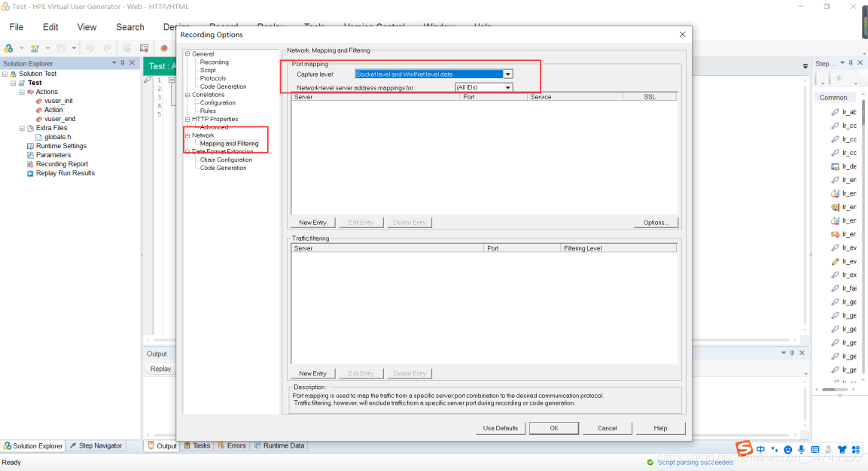Click the red Record button in toolbar
The height and width of the screenshot is (471, 868).
click(163, 48)
